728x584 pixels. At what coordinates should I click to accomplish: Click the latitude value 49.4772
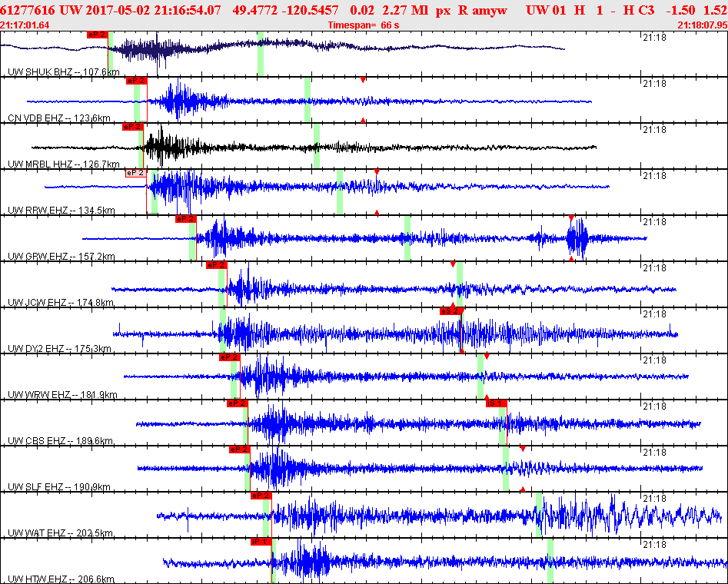[x=254, y=10]
